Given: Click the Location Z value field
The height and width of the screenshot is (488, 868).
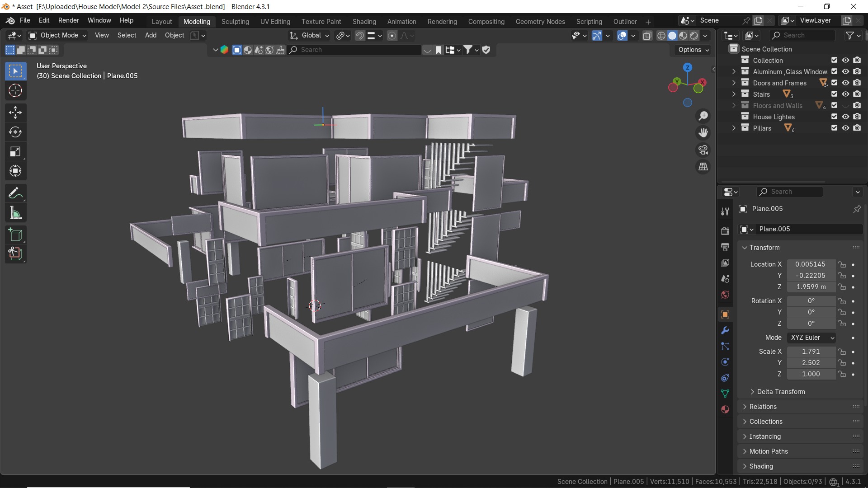Looking at the screenshot, I should click(x=811, y=287).
